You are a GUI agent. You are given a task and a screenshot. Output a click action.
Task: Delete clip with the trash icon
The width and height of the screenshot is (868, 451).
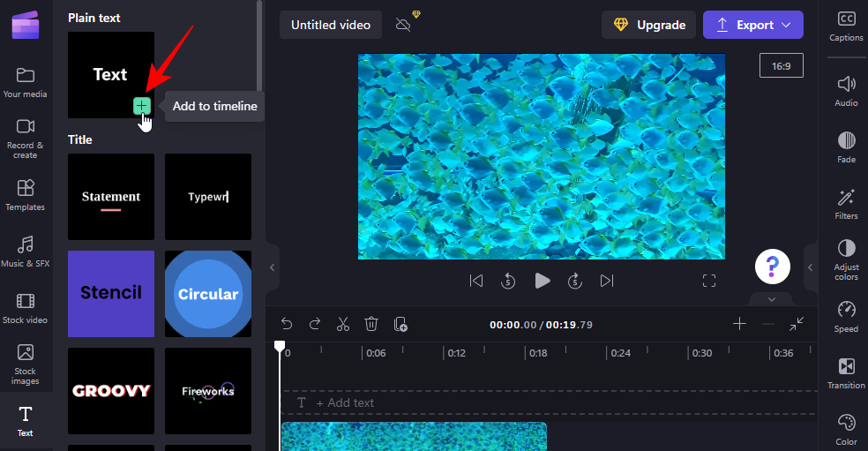tap(371, 324)
